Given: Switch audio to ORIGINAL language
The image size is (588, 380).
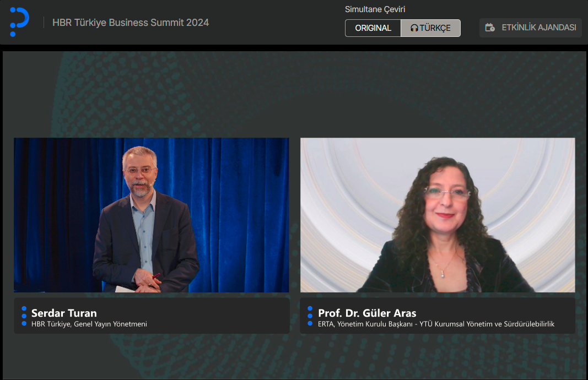Looking at the screenshot, I should pos(373,28).
